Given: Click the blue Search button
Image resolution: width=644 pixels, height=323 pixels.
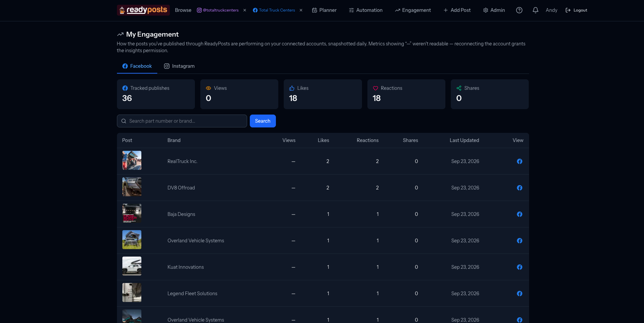Looking at the screenshot, I should pos(263,121).
